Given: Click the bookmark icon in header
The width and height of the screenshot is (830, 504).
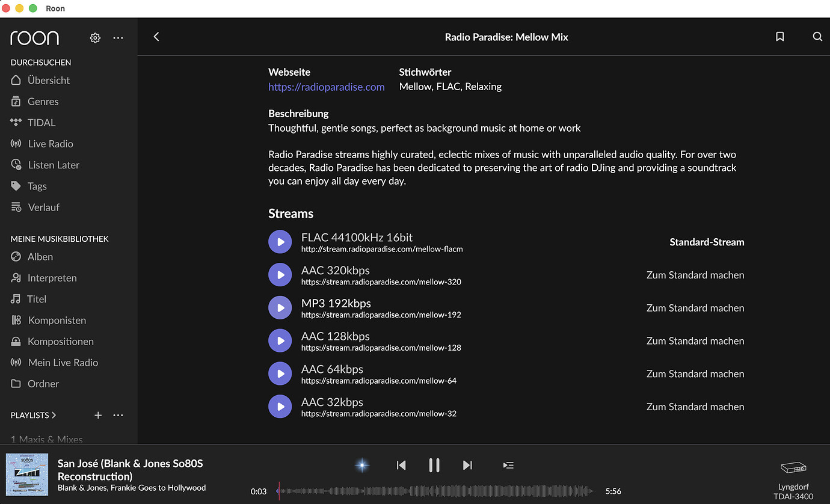Looking at the screenshot, I should [780, 37].
